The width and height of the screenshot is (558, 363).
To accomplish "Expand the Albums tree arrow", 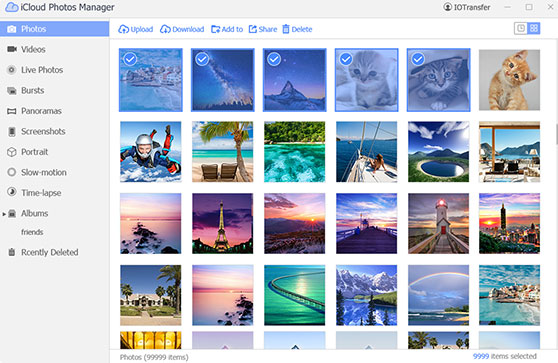I will (x=4, y=214).
